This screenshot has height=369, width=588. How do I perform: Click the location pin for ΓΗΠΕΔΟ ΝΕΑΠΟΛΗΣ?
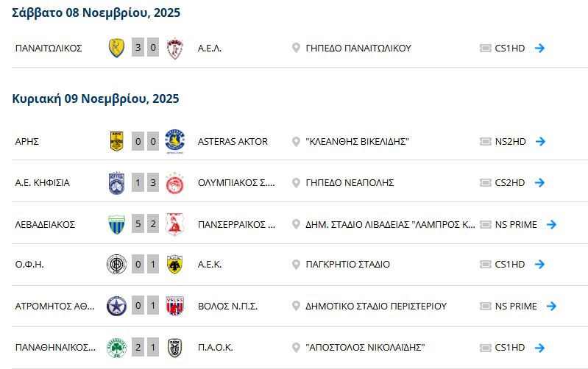coord(296,183)
